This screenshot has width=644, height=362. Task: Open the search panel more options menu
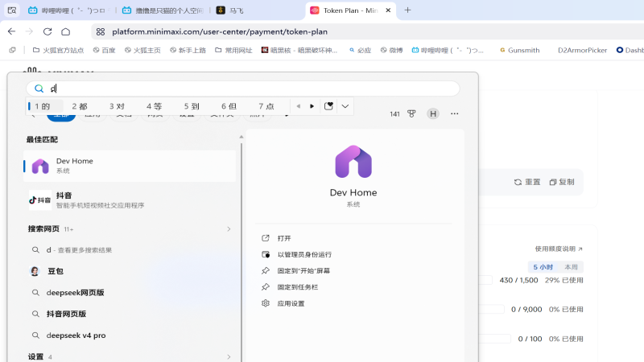(x=454, y=113)
